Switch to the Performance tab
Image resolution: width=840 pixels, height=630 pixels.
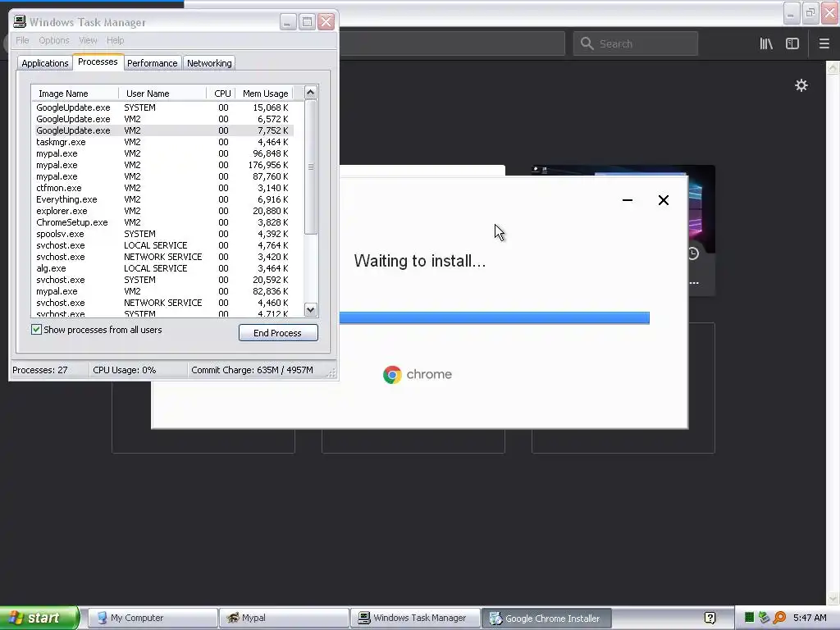152,63
